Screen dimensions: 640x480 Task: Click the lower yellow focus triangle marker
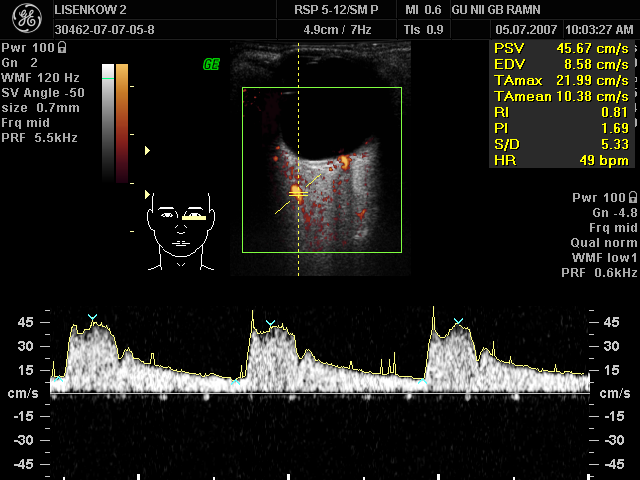click(x=147, y=195)
